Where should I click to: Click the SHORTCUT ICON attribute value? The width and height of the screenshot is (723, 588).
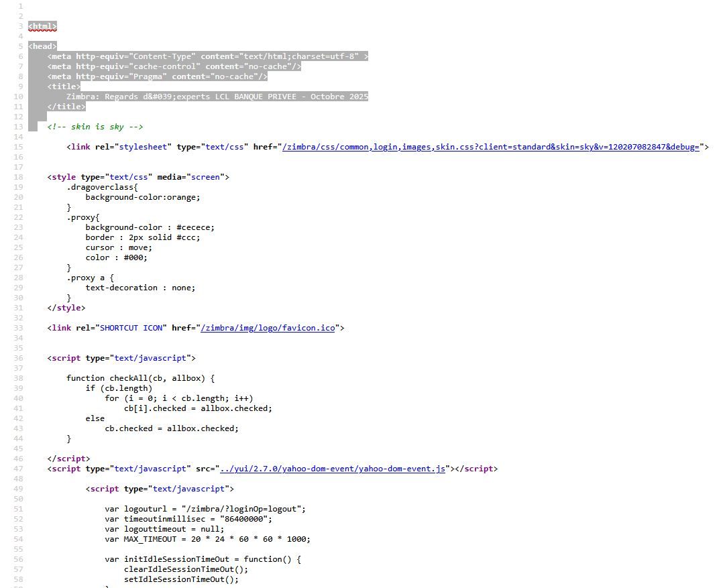(131, 328)
